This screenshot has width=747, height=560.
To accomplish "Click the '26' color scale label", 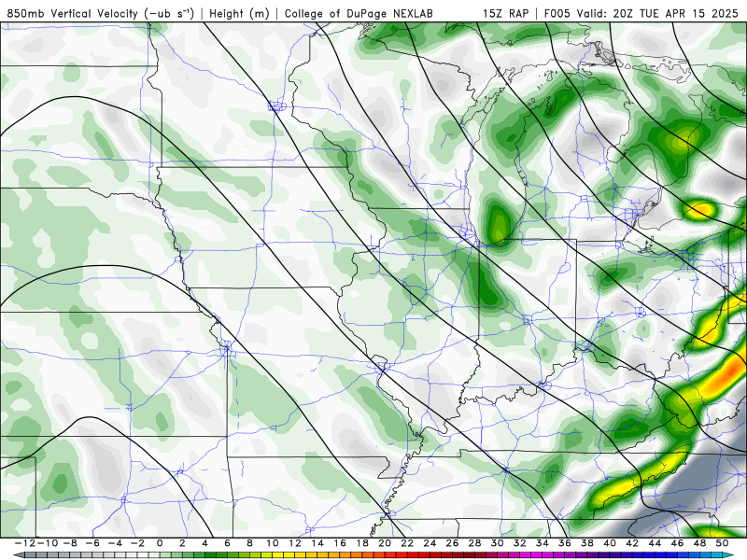I will 452,543.
